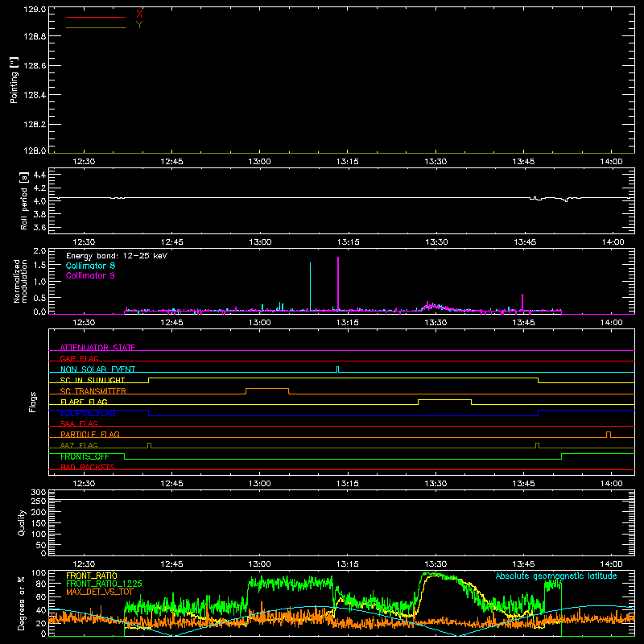
Task: Click the raised SC_TRANSMITTER segment
Action: click(267, 389)
